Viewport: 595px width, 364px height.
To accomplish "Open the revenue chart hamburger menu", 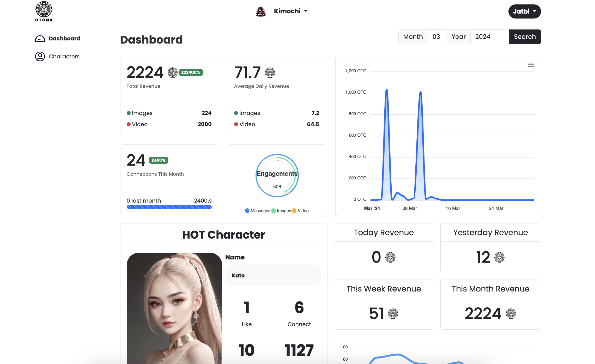I will (531, 65).
